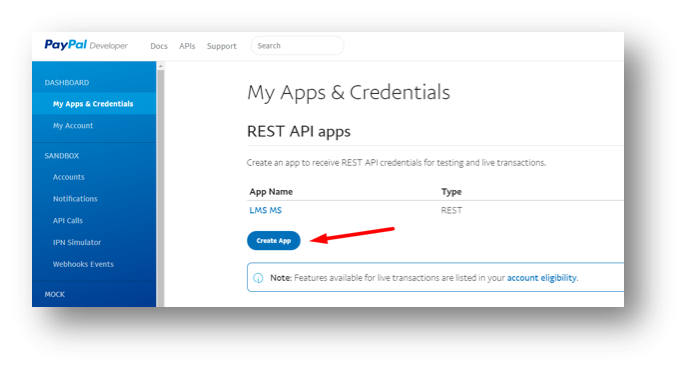Click the DASHBOARD section header
This screenshot has height=372, width=689.
click(x=67, y=83)
